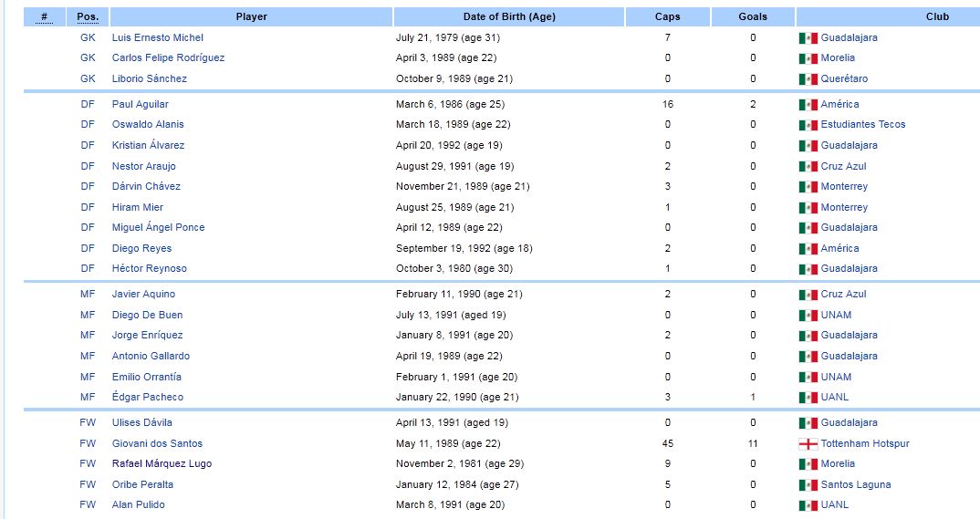This screenshot has width=980, height=519.
Task: Click the flag icon next to Santos Laguna
Action: pos(808,484)
